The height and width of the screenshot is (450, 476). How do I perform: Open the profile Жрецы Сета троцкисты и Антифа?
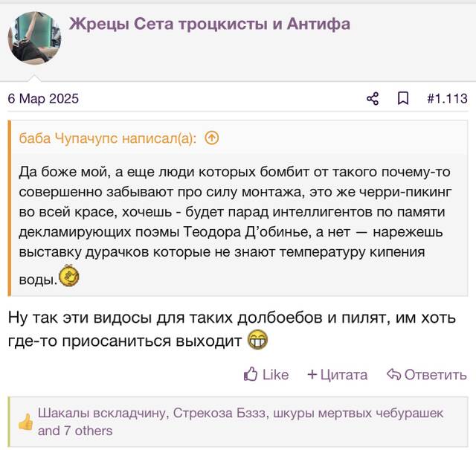210,25
